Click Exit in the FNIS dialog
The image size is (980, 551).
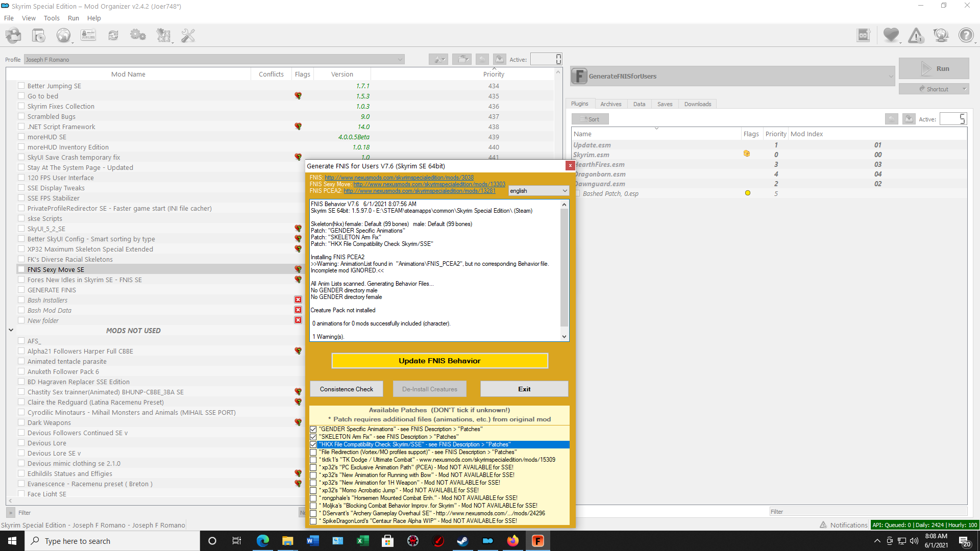pos(524,389)
